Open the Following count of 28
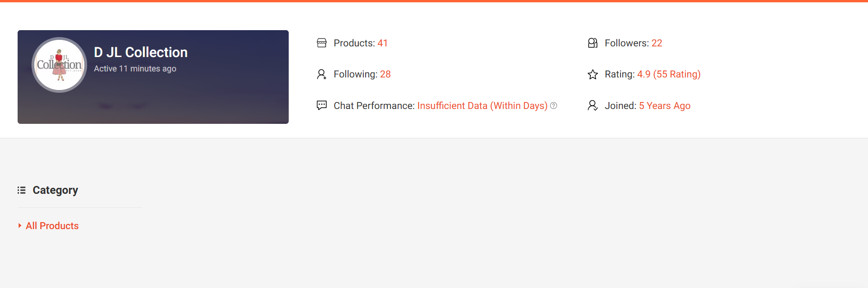The height and width of the screenshot is (288, 868). [385, 74]
